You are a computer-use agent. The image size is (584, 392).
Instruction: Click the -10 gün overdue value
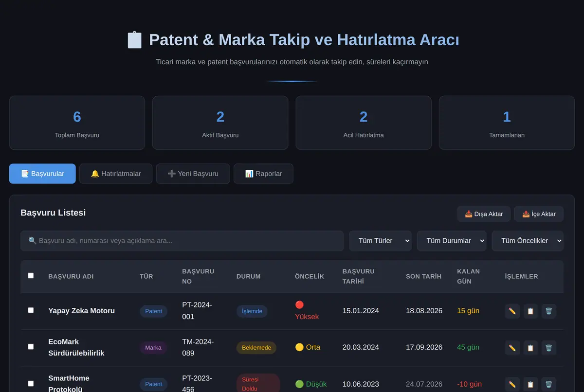(470, 384)
